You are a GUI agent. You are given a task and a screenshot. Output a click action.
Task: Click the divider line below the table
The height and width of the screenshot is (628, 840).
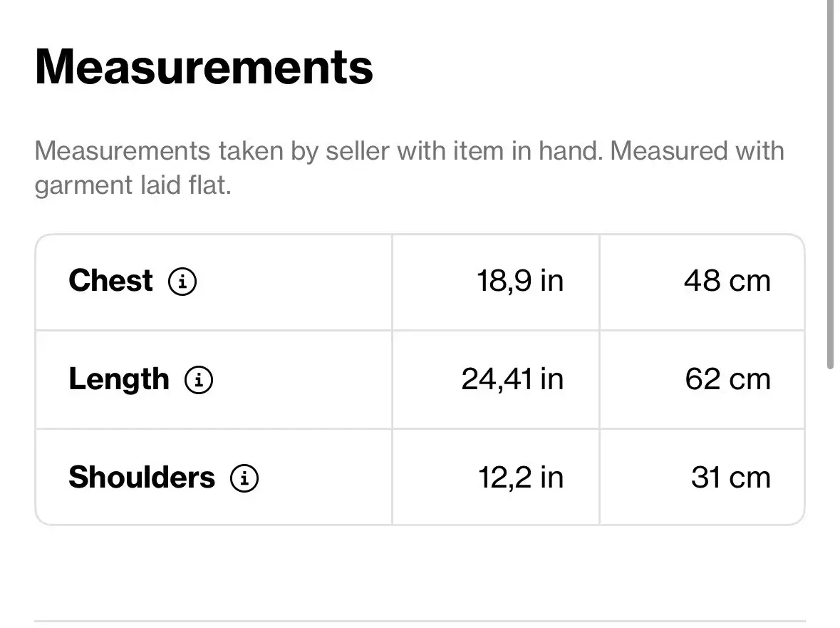[420, 622]
